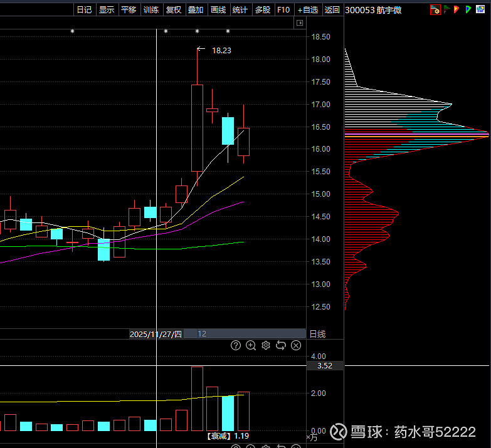Click the 18.50 price axis label

point(320,37)
